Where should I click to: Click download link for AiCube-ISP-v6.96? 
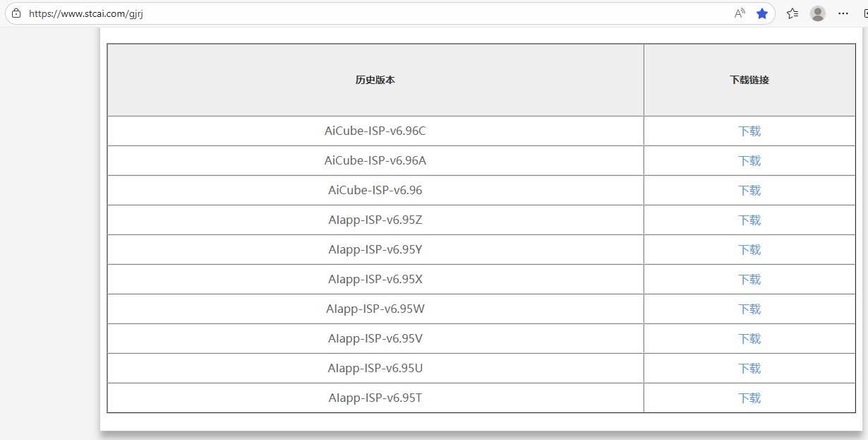click(x=749, y=191)
